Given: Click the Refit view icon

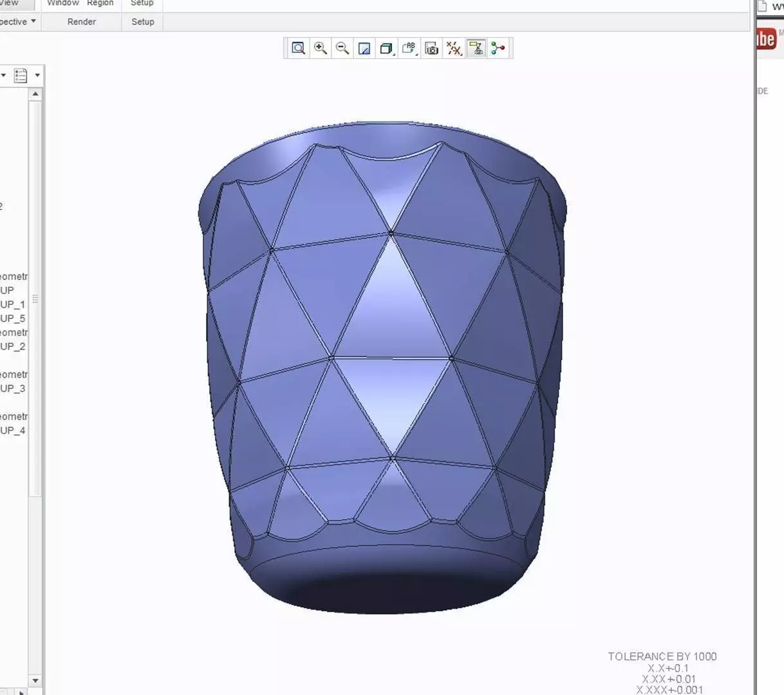Looking at the screenshot, I should click(298, 48).
